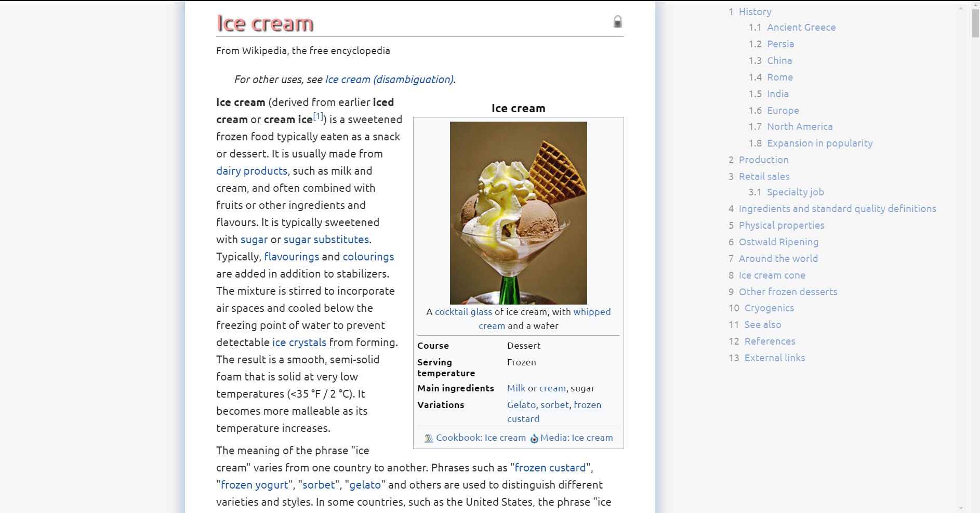Viewport: 980px width, 513px height.
Task: Open the whipped cream caption link
Action: point(592,312)
